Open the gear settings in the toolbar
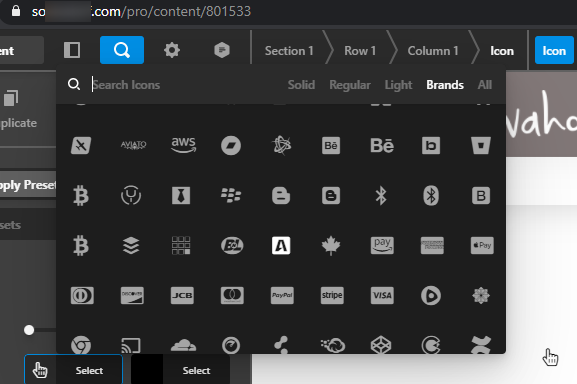Image resolution: width=577 pixels, height=384 pixels. [172, 50]
